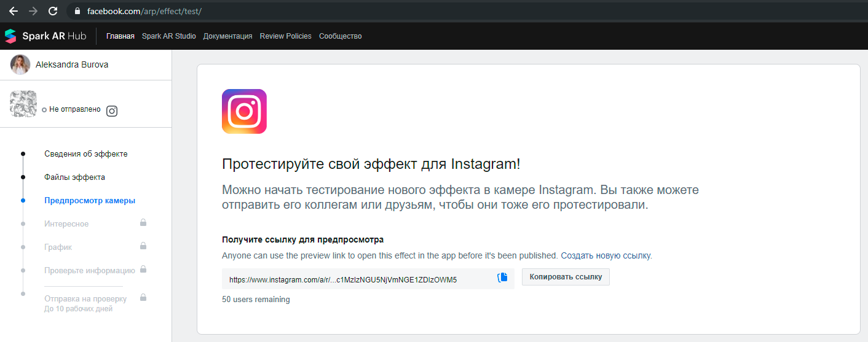
Task: Open Spark AR Studio in the top menu
Action: [168, 36]
